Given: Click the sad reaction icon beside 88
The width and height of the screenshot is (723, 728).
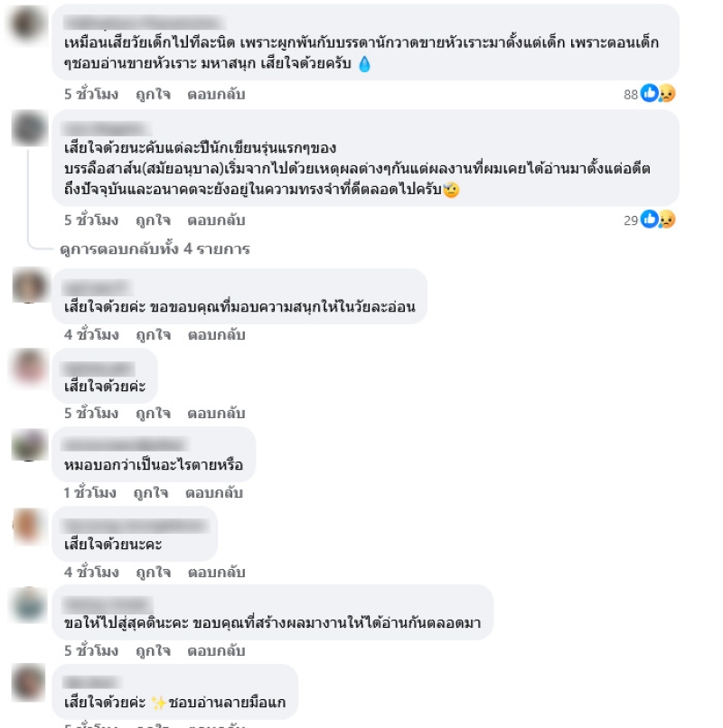Looking at the screenshot, I should [666, 93].
